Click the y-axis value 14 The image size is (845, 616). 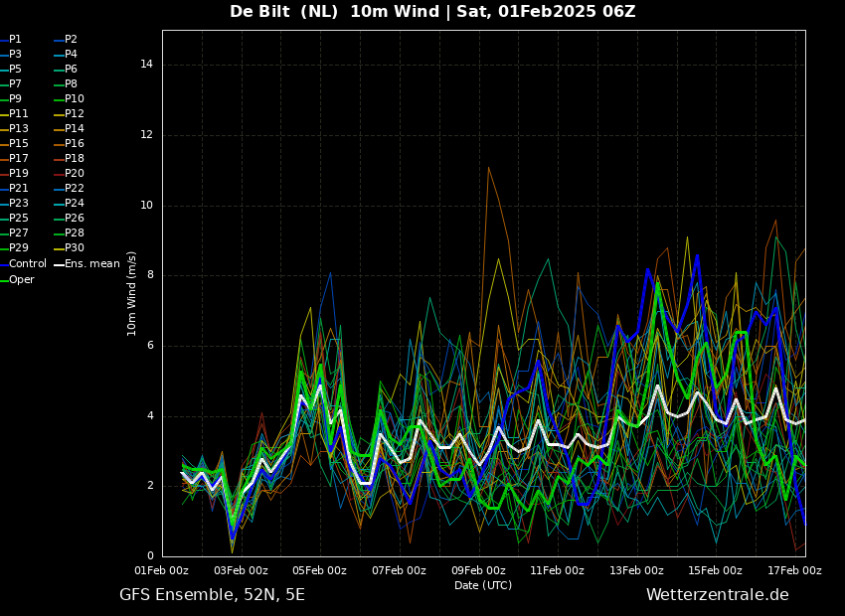[x=146, y=65]
